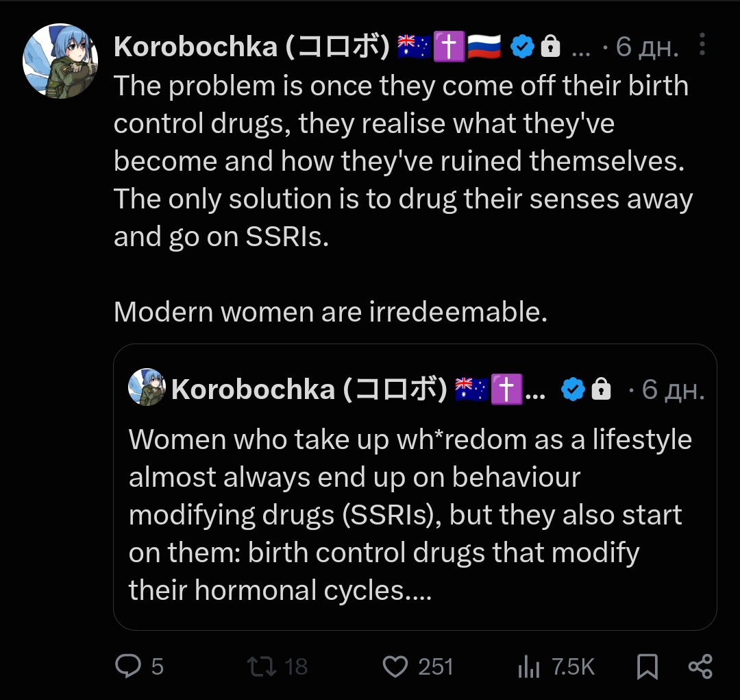Open timestamp '6 дн.' of main post
Screen dimensions: 740x700
pyautogui.click(x=647, y=47)
